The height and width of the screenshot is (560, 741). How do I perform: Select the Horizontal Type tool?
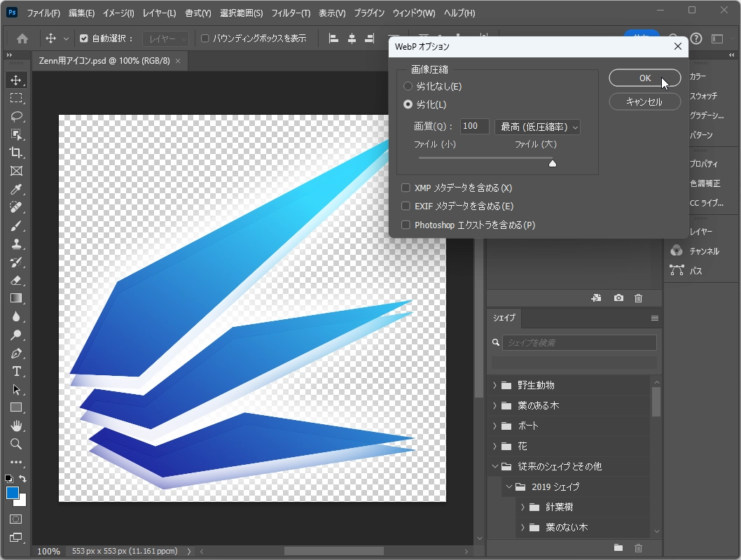coord(16,372)
